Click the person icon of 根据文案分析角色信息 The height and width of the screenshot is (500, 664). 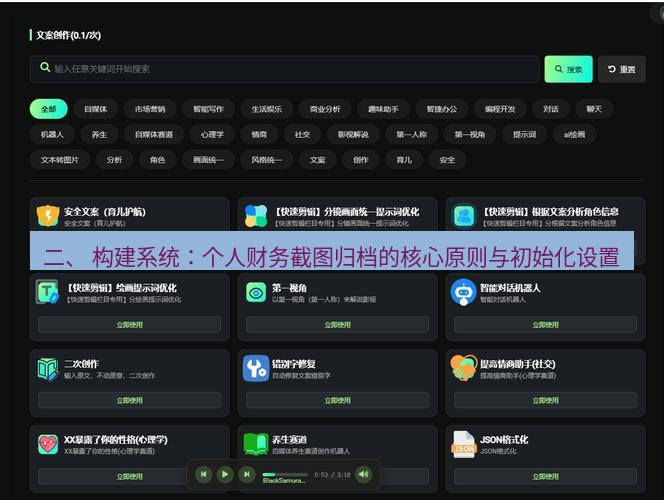464,215
